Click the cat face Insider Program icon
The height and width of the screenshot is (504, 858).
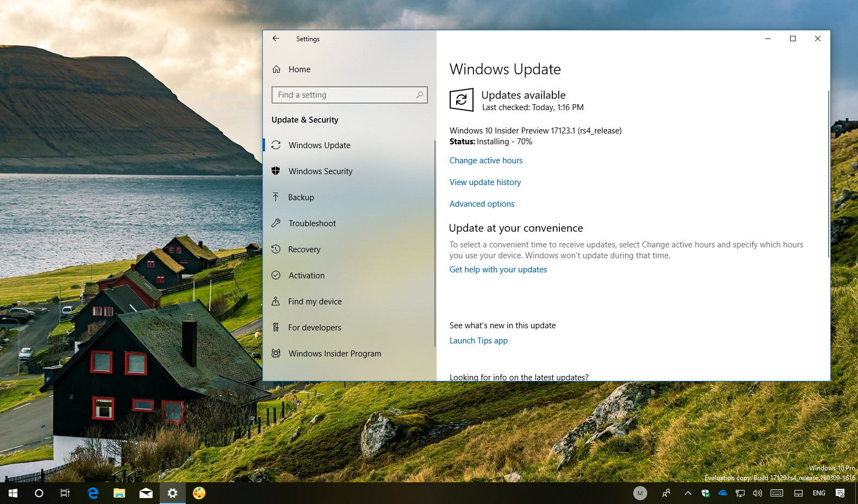tap(276, 353)
